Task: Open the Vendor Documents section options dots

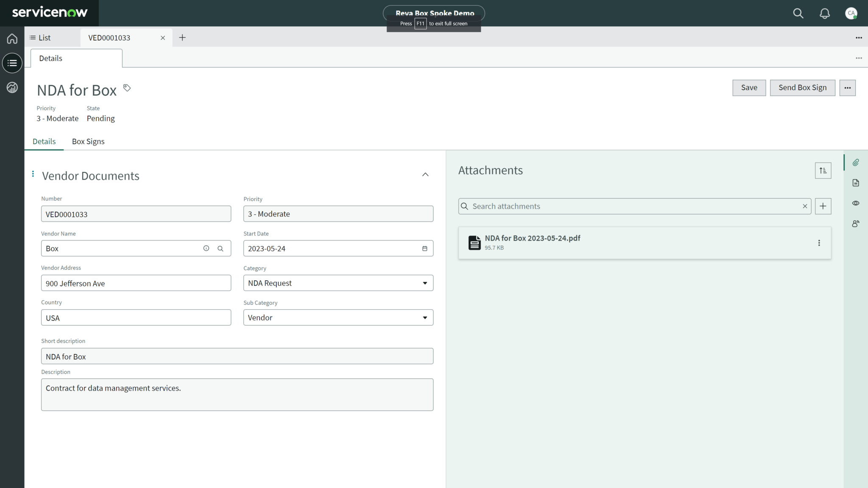Action: tap(33, 174)
